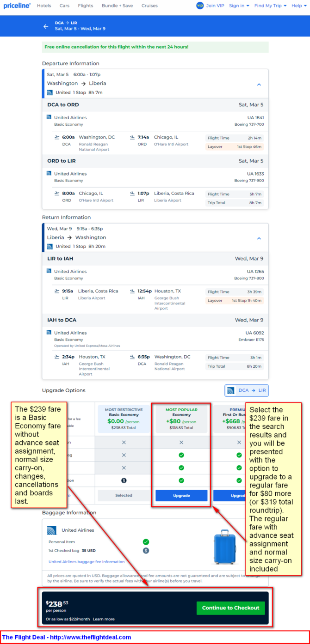The width and height of the screenshot is (310, 644).
Task: Click United icon in DCA → LIR tab
Action: pos(231,390)
